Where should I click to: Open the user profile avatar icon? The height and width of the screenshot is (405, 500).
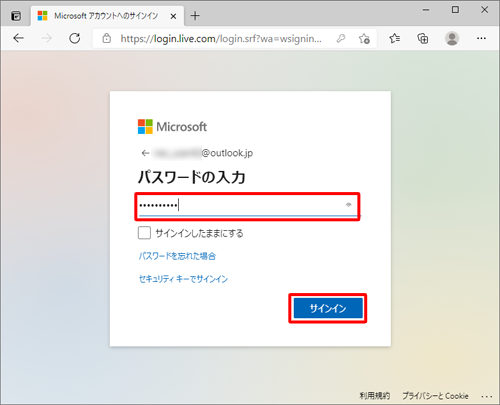pos(452,38)
